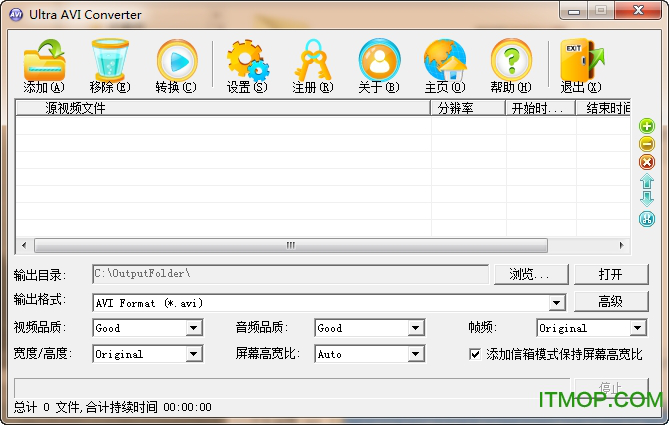This screenshot has height=425, width=669.
Task: Click the 移除(E) remove icon
Action: (x=110, y=60)
